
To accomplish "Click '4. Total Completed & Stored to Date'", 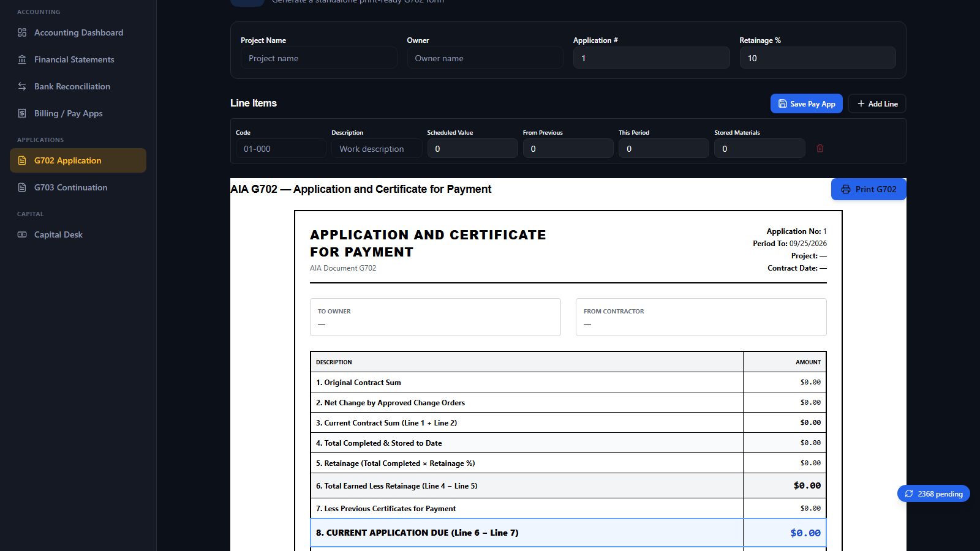I will tap(568, 443).
